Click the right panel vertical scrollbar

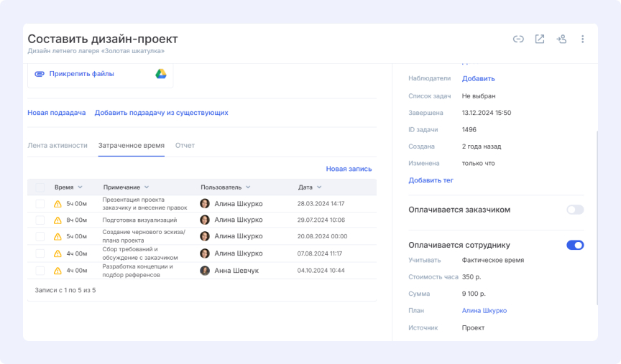coord(596,215)
